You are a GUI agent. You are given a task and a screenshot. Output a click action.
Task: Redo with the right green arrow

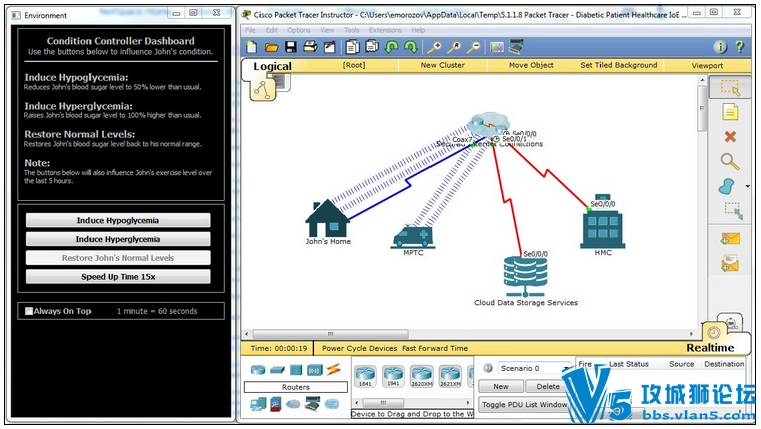coord(411,47)
